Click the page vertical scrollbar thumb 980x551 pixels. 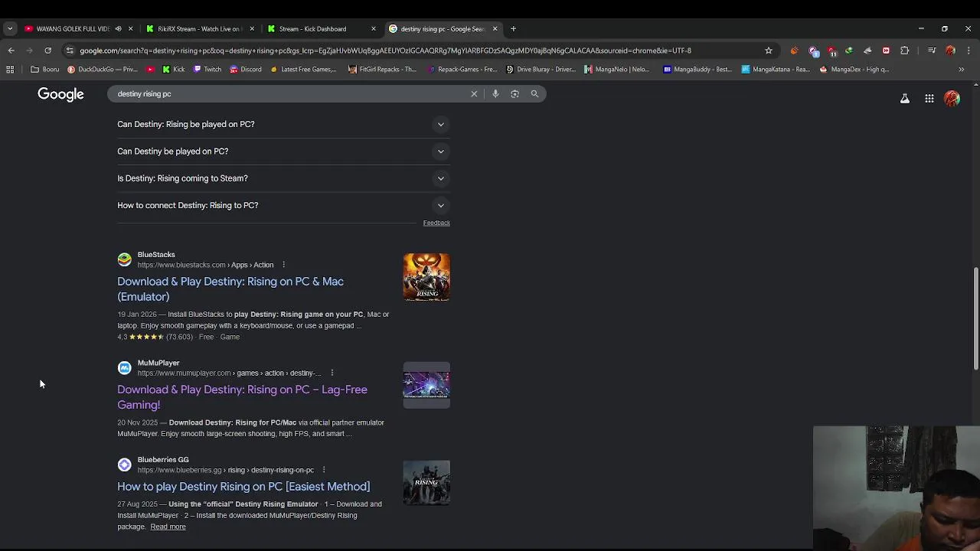(x=975, y=317)
